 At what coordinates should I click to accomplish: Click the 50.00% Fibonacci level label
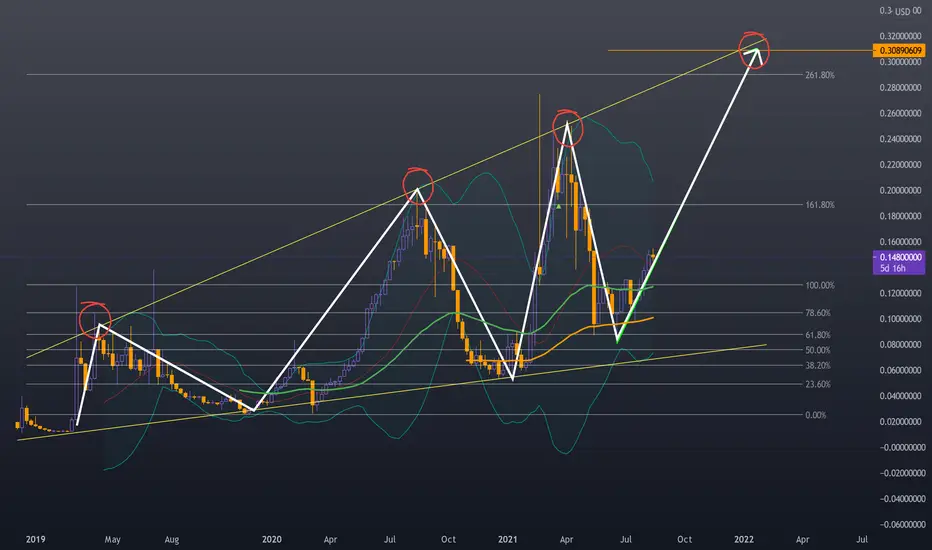pos(818,350)
